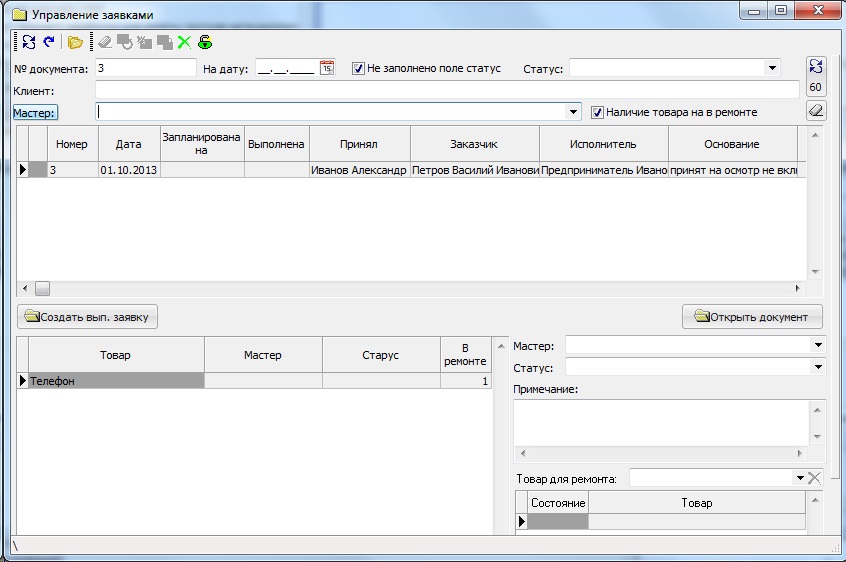Click the Старус column header
Image resolution: width=846 pixels, height=562 pixels.
pos(381,355)
